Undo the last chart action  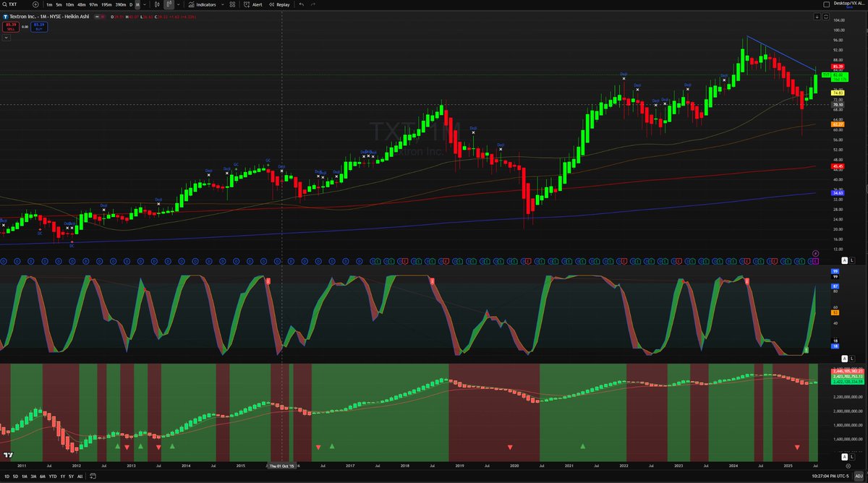pos(302,4)
